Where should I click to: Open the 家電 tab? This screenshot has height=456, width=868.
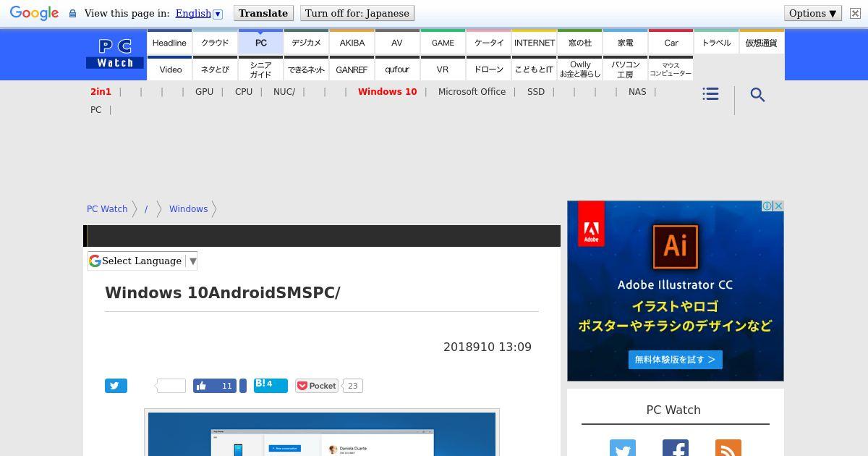626,43
